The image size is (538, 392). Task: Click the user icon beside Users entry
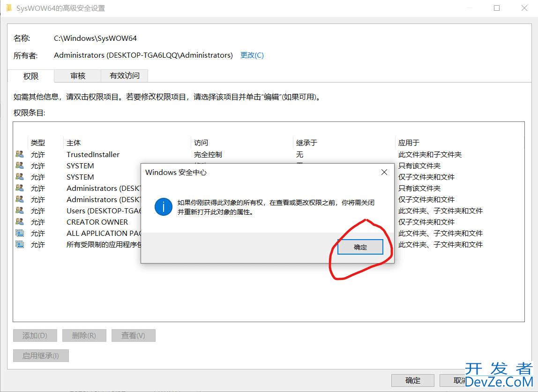click(x=20, y=211)
